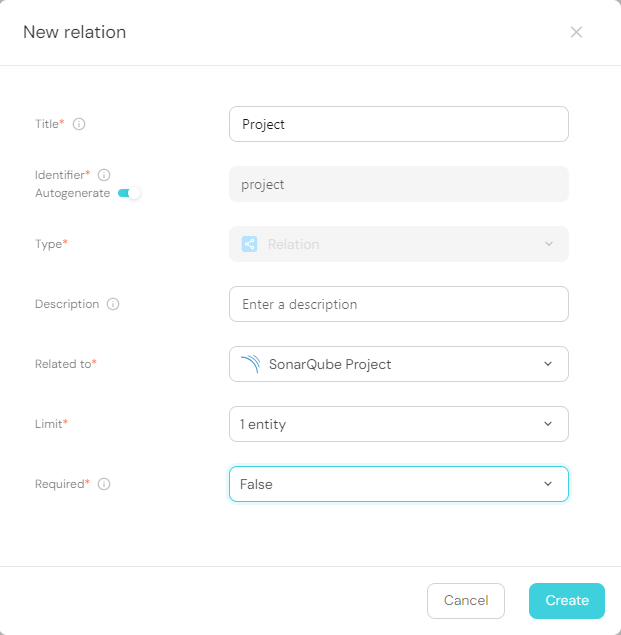Click the chevron in Related to field
This screenshot has width=621, height=635.
(548, 364)
